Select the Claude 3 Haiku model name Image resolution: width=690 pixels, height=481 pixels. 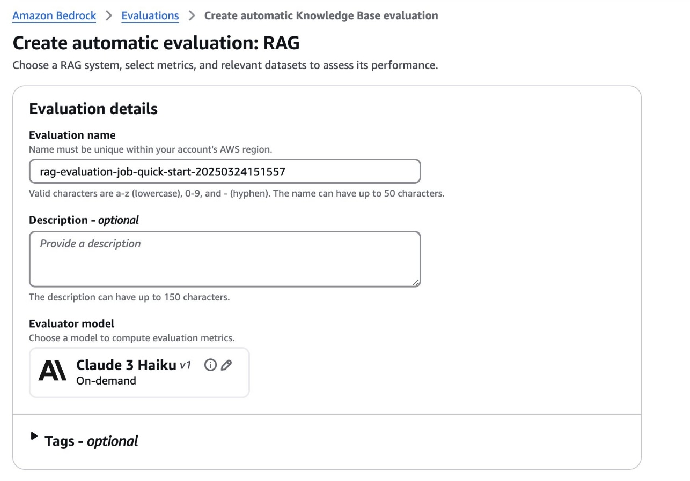[126, 365]
